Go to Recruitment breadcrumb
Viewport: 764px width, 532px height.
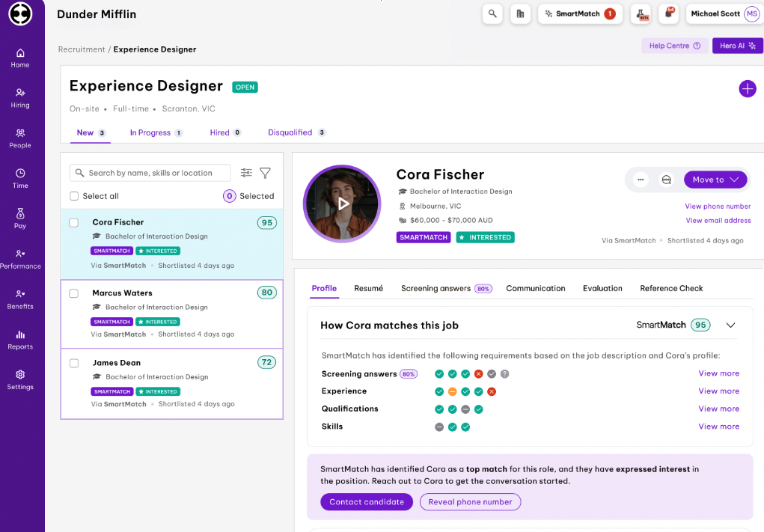(82, 49)
